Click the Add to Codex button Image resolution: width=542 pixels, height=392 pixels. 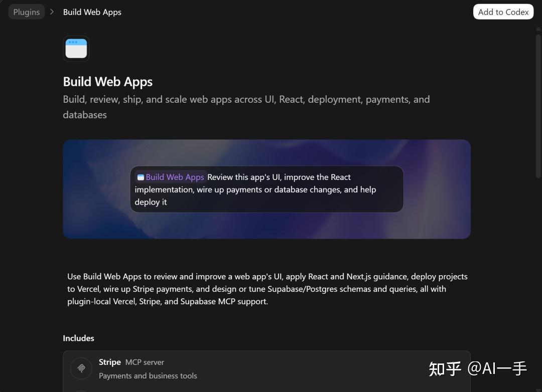(x=503, y=12)
